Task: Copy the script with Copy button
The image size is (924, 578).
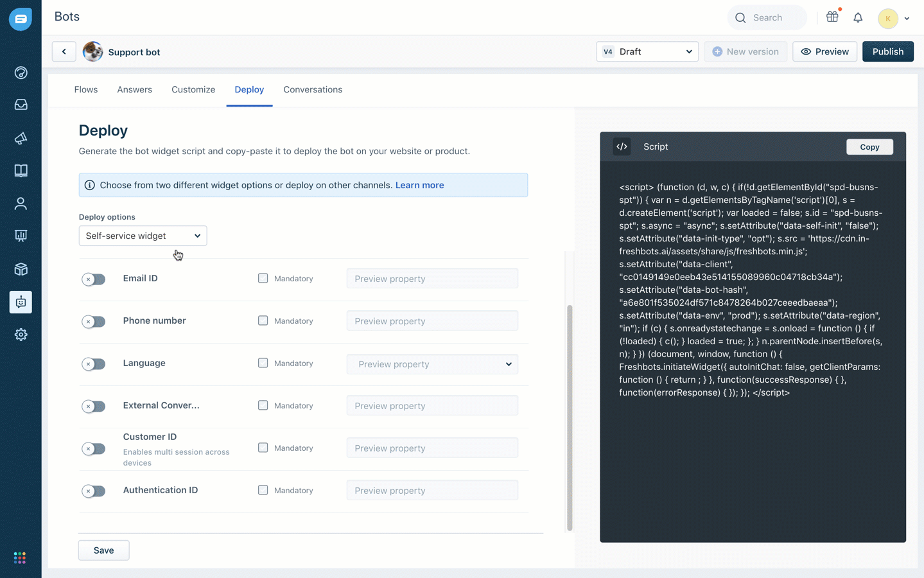Action: click(x=869, y=147)
